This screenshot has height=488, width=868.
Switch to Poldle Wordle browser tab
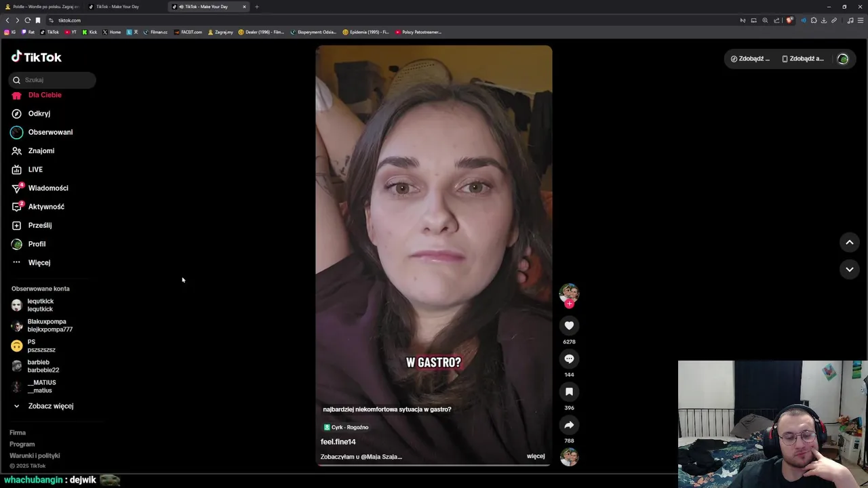click(43, 7)
